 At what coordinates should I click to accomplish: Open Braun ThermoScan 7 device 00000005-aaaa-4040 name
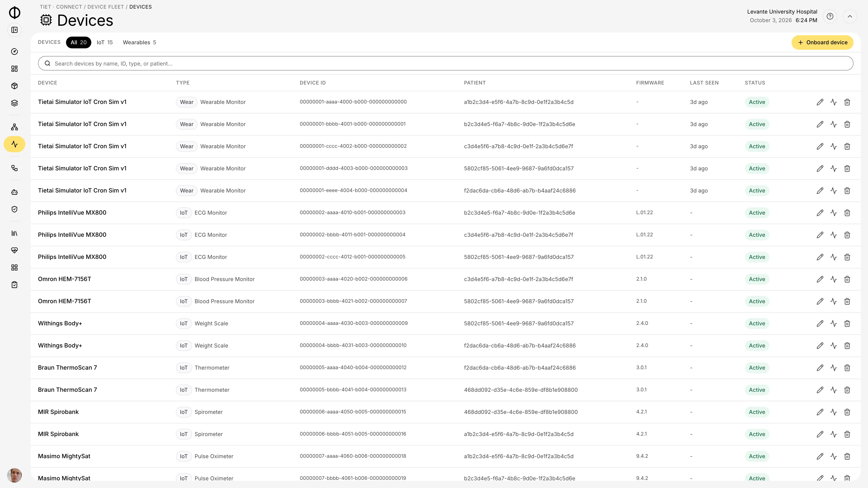point(67,367)
